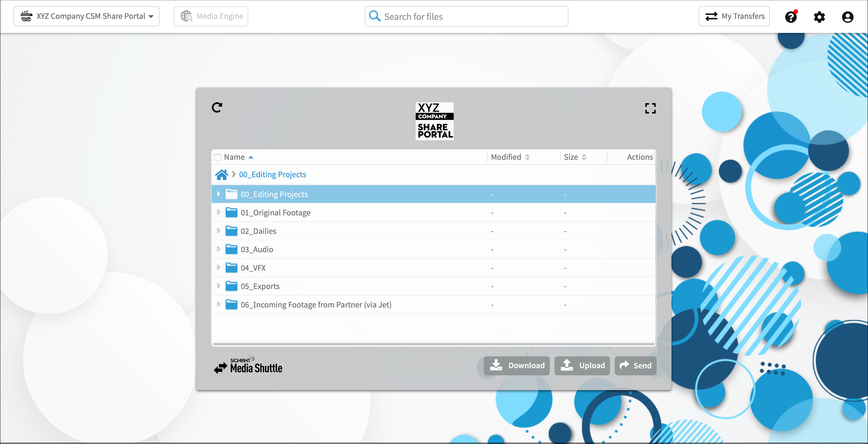Toggle the select-all checkbox beside Name
The height and width of the screenshot is (444, 868).
click(218, 157)
